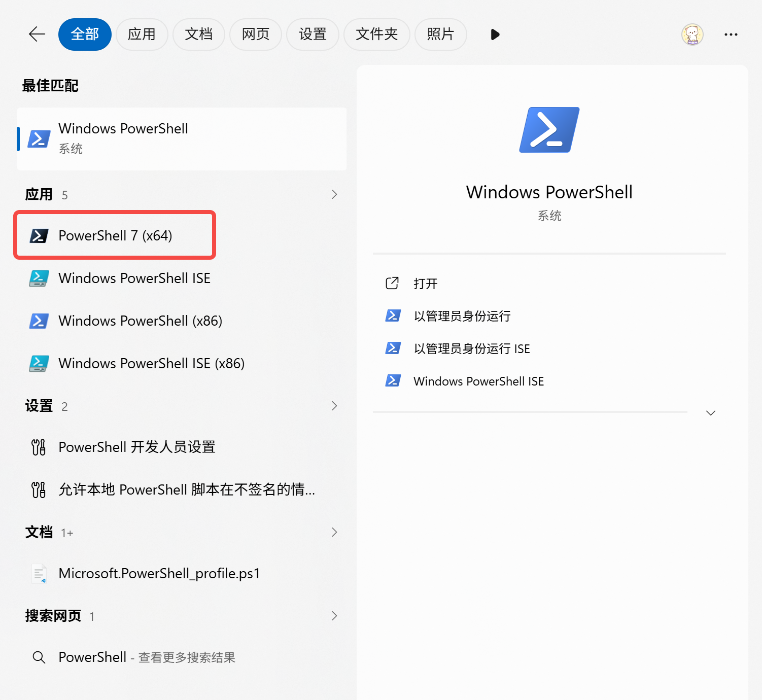Click the PowerShell 7 (x64) icon

[x=39, y=236]
